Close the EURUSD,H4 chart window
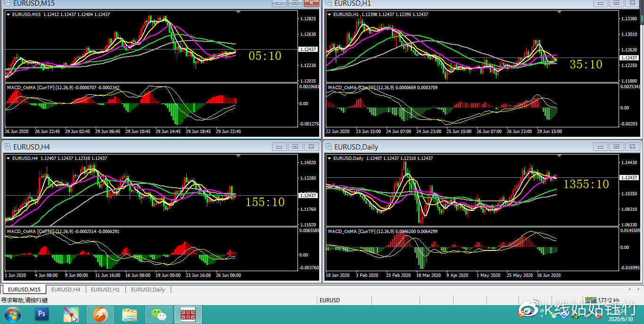Image resolution: width=644 pixels, height=324 pixels. point(311,147)
